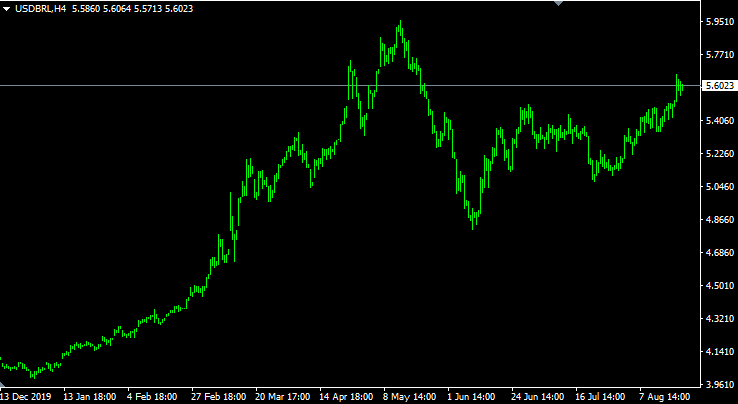Click the 5.0460 price scale label
The height and width of the screenshot is (404, 738).
pyautogui.click(x=720, y=186)
